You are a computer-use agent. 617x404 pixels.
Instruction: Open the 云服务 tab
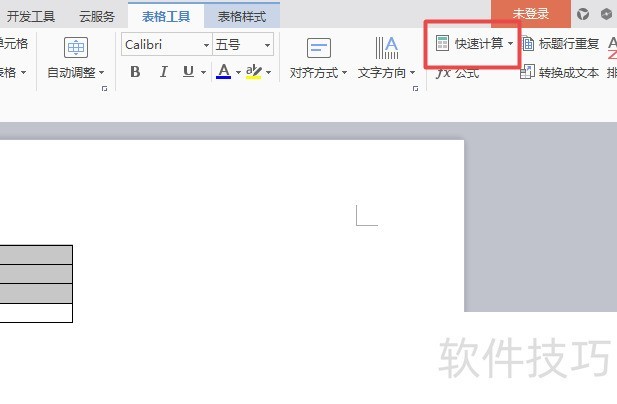tap(97, 17)
